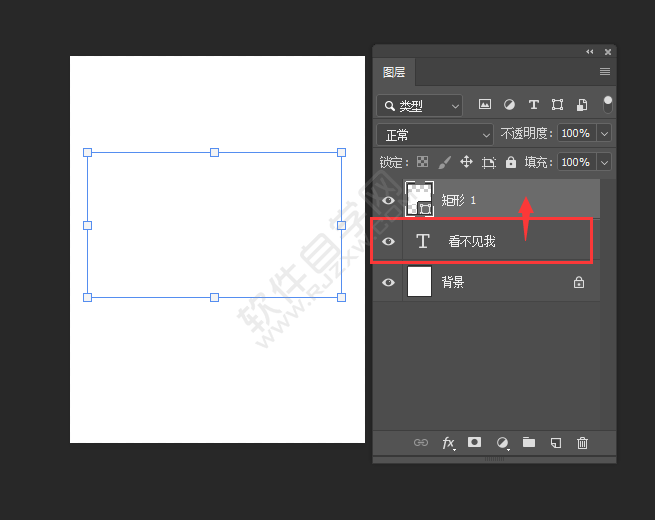Open the layers panel menu
Image resolution: width=655 pixels, height=520 pixels.
pos(604,71)
